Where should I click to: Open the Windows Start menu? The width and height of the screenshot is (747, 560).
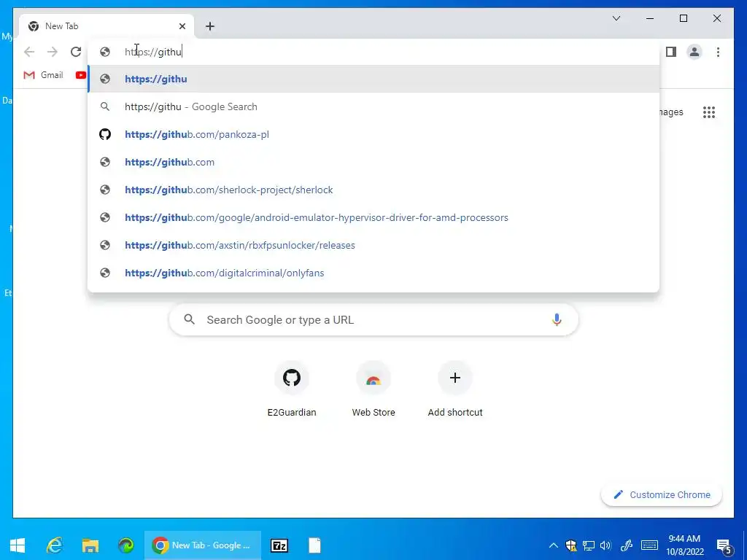[x=18, y=545]
